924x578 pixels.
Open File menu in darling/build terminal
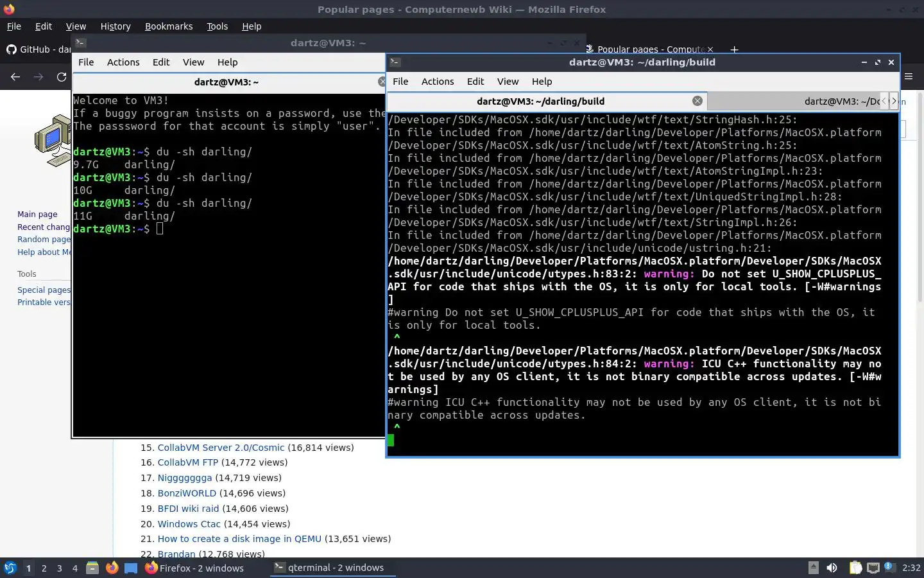400,82
